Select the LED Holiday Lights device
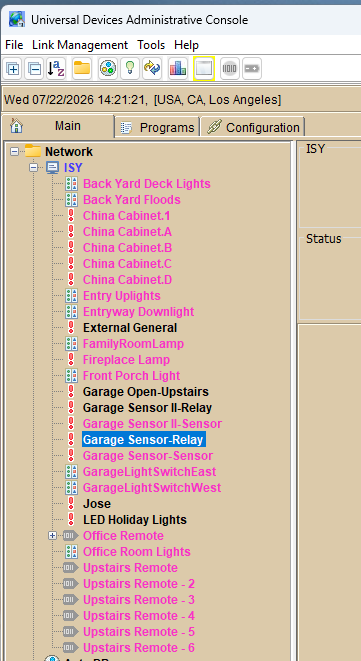The width and height of the screenshot is (361, 661). pyautogui.click(x=135, y=520)
